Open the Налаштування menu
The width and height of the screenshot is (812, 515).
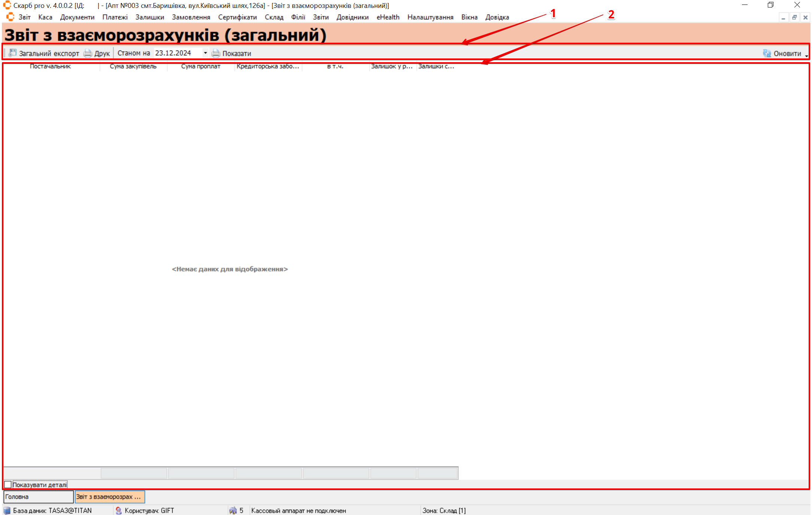[x=430, y=17]
